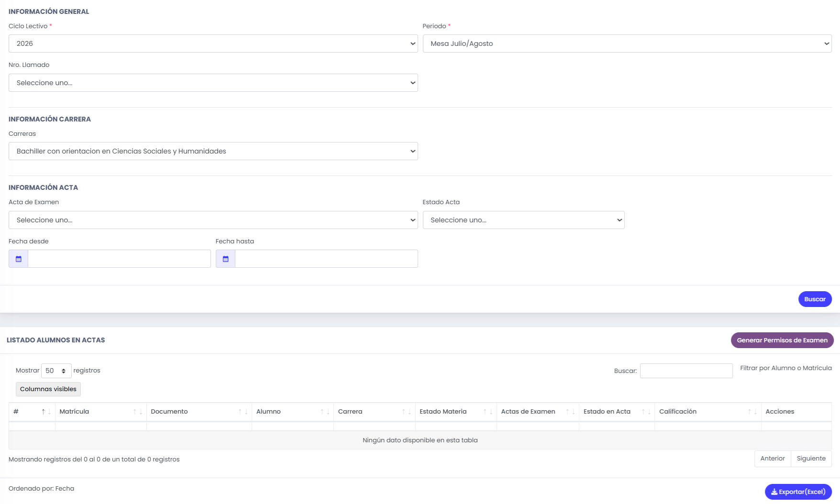The width and height of the screenshot is (840, 504).
Task: Open the Nro. Llamado dropdown
Action: (x=213, y=83)
